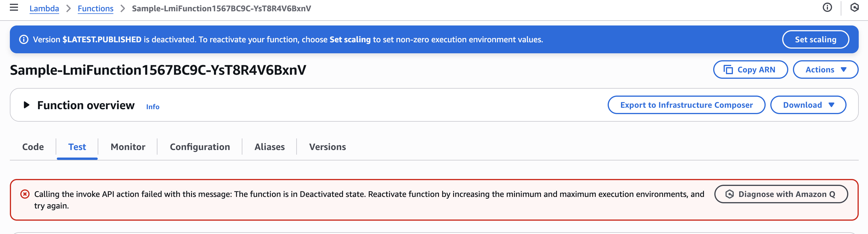Viewport: 868px width, 234px height.
Task: Click the Set scaling button
Action: pos(815,40)
